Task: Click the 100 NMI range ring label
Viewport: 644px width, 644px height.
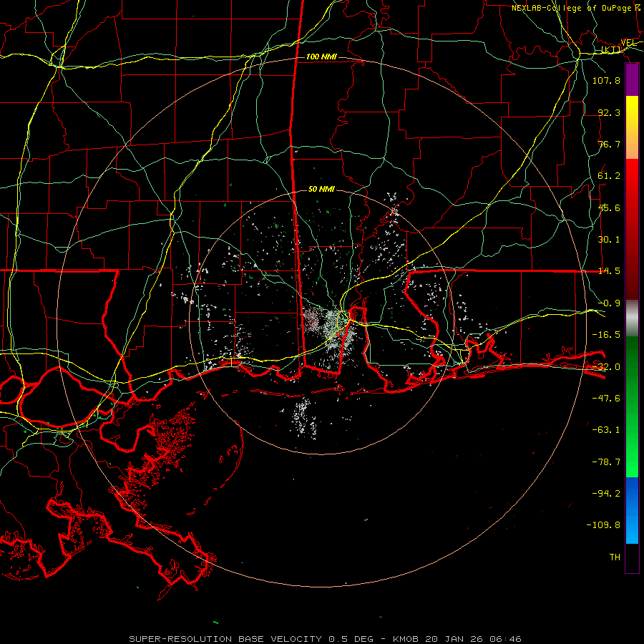Action: point(321,57)
